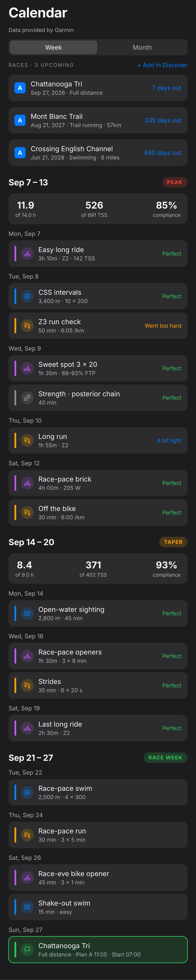This screenshot has width=196, height=980.
Task: Click the TAPER phase badge
Action: click(x=173, y=542)
